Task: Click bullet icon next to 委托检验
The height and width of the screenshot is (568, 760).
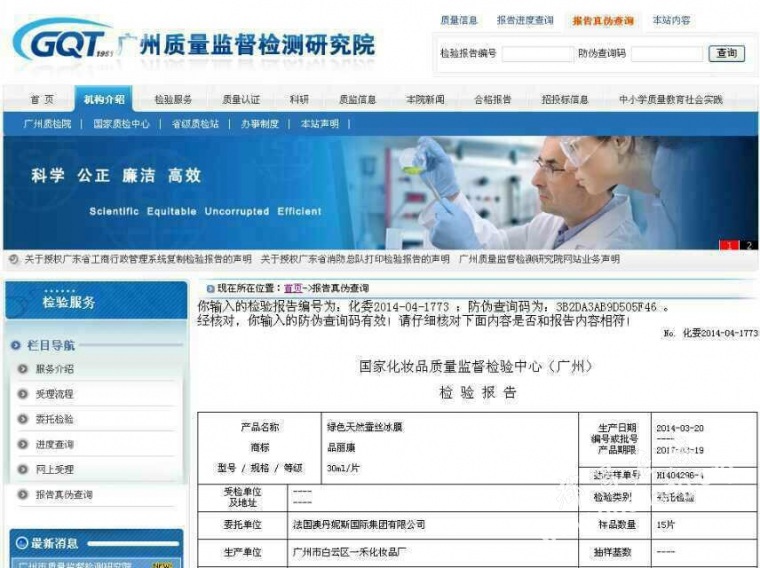Action: pyautogui.click(x=22, y=419)
